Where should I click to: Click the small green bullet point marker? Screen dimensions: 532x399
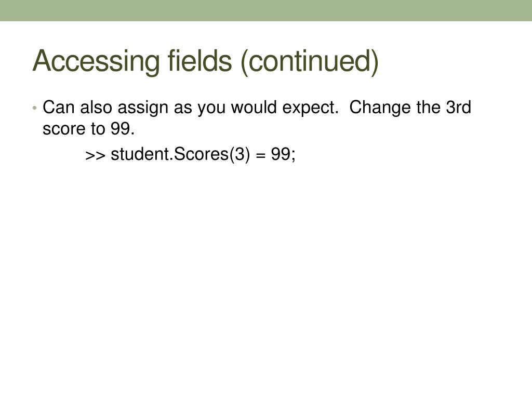[x=34, y=108]
